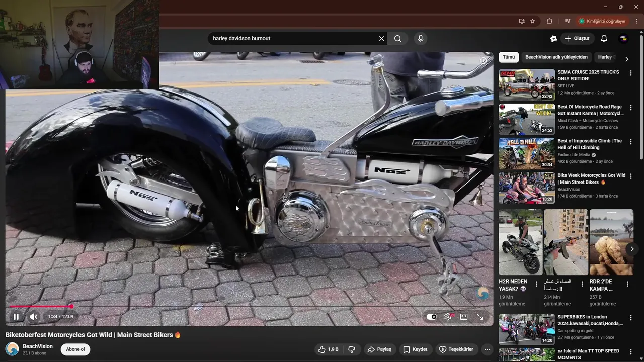Mute the video volume
The width and height of the screenshot is (644, 362).
click(x=33, y=317)
